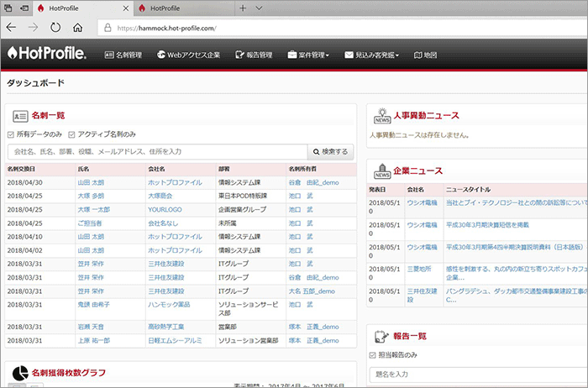Click the 検索する search button
This screenshot has height=388, width=588.
point(330,152)
